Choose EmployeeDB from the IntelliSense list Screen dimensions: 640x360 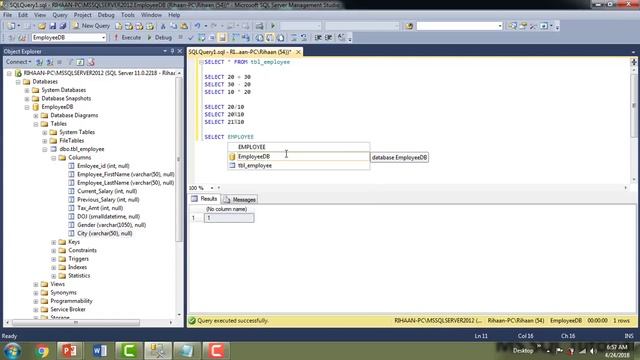pyautogui.click(x=298, y=156)
